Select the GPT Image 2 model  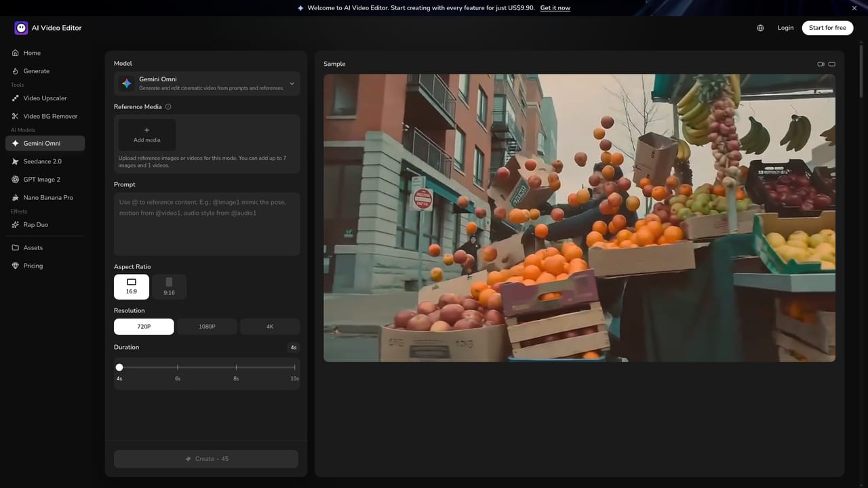pos(45,180)
